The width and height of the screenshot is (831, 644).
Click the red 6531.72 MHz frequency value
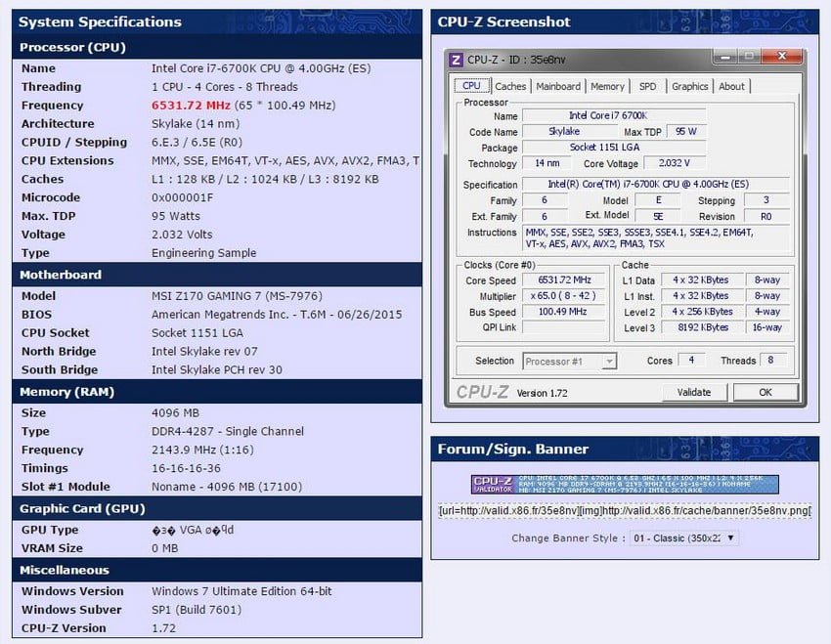tap(192, 106)
